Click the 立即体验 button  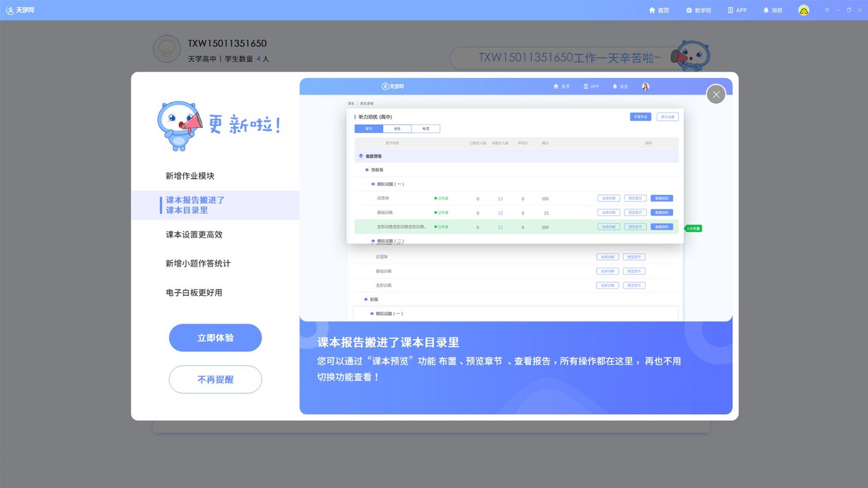(x=215, y=338)
